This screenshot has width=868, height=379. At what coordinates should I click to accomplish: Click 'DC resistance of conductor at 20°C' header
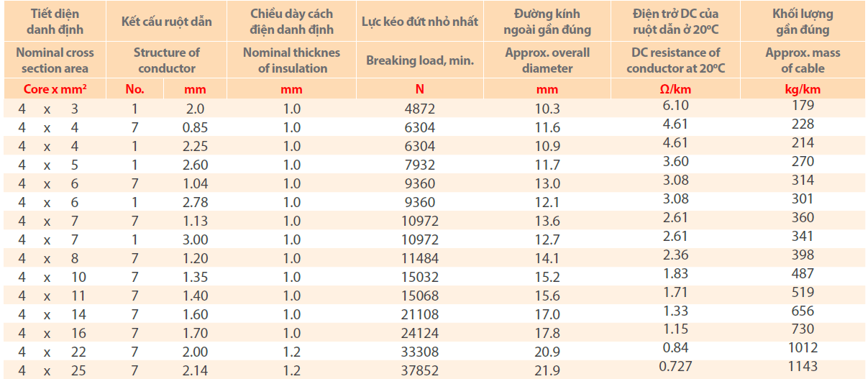click(x=675, y=60)
